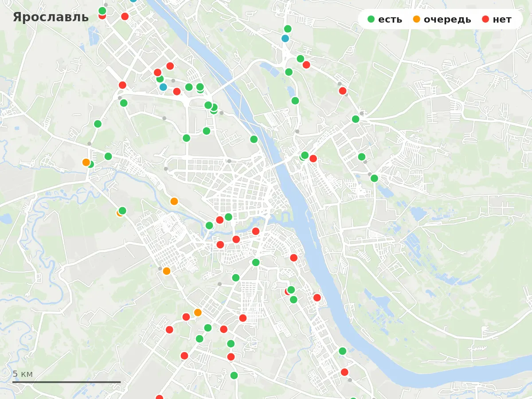Select the 'нет' legend label

click(x=502, y=20)
